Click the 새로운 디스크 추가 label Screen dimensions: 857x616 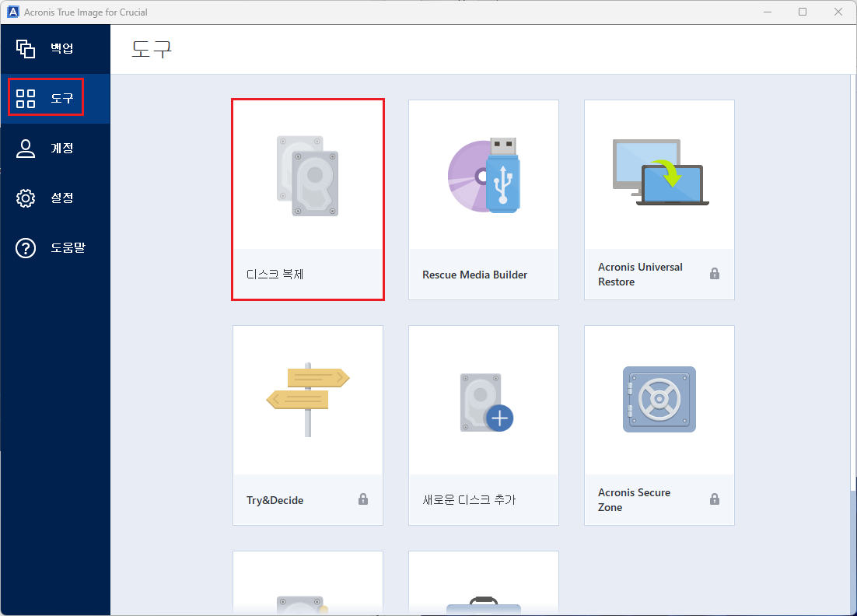pos(469,500)
